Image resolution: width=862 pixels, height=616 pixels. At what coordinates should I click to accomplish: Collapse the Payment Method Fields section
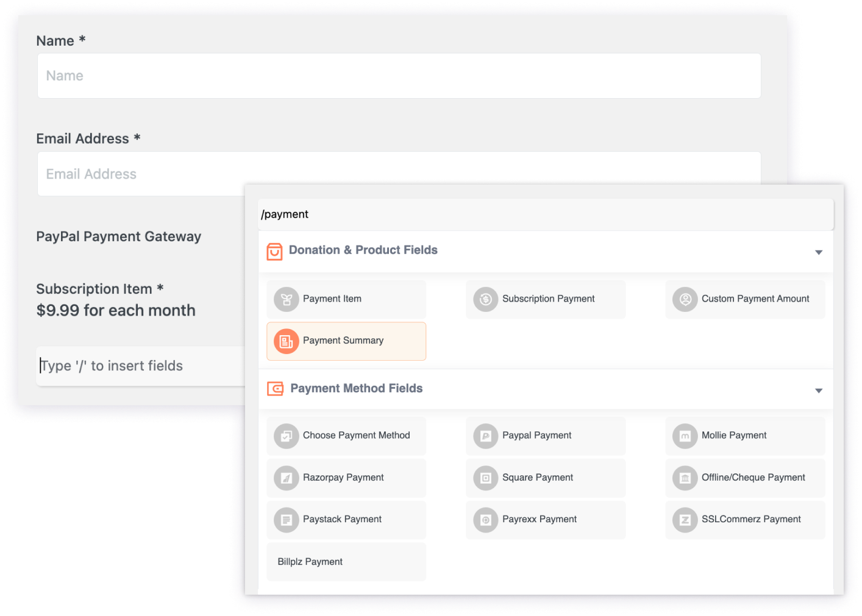click(x=819, y=390)
